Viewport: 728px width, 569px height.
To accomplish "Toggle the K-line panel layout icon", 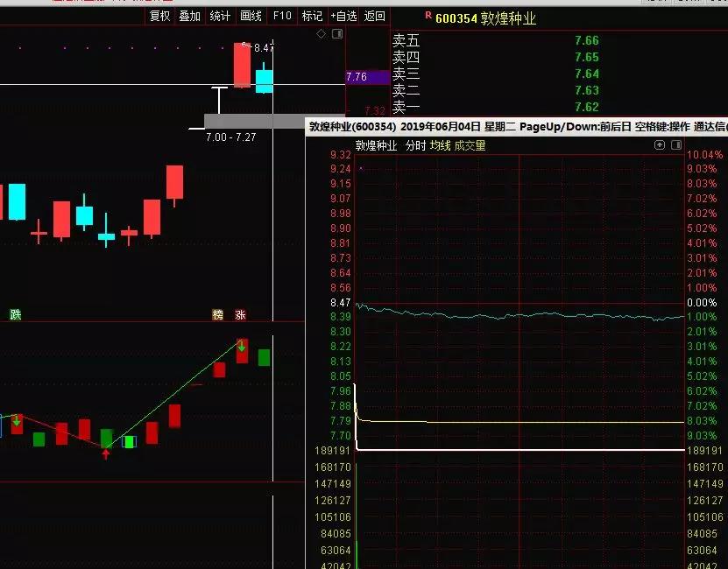I will (x=336, y=34).
